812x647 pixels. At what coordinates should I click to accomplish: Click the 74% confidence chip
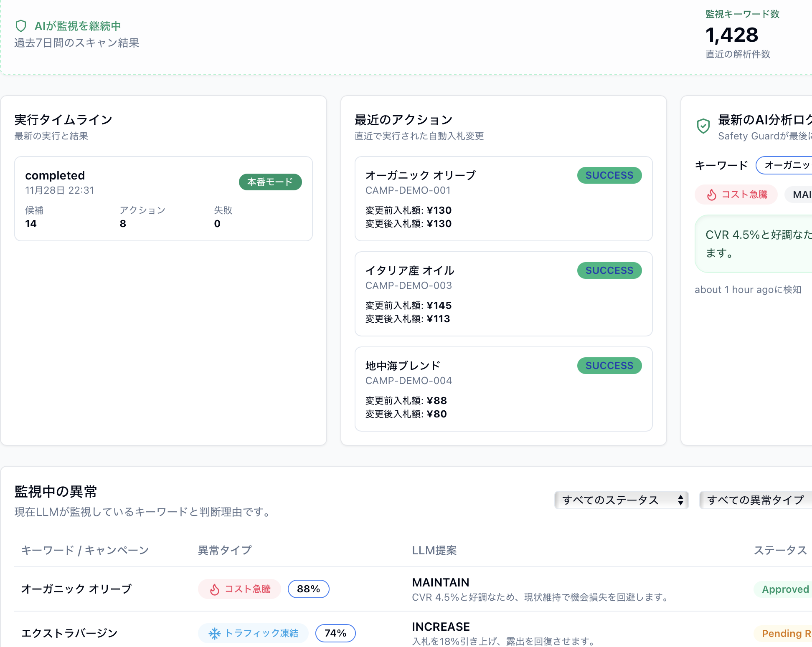335,633
